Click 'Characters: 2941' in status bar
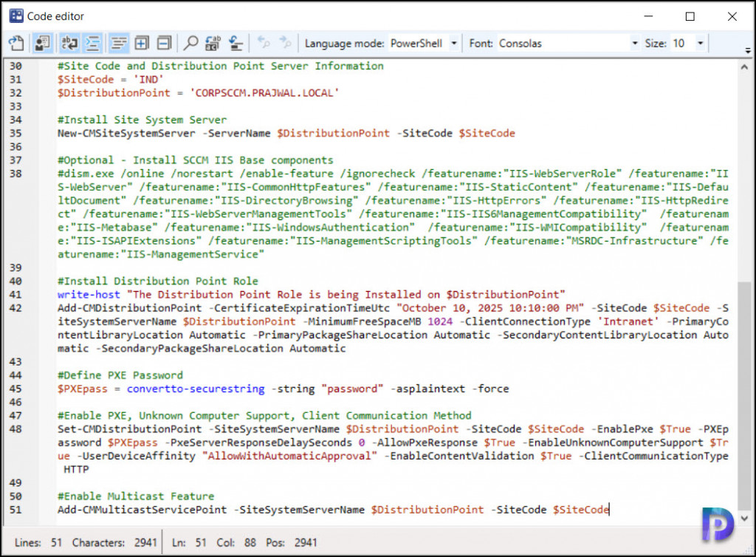Image resolution: width=756 pixels, height=557 pixels. pos(114,543)
